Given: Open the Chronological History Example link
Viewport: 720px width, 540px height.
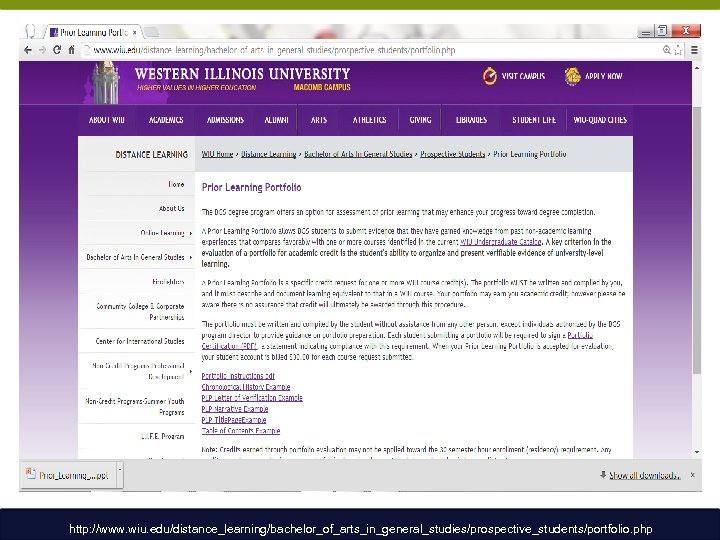Looking at the screenshot, I should [246, 387].
